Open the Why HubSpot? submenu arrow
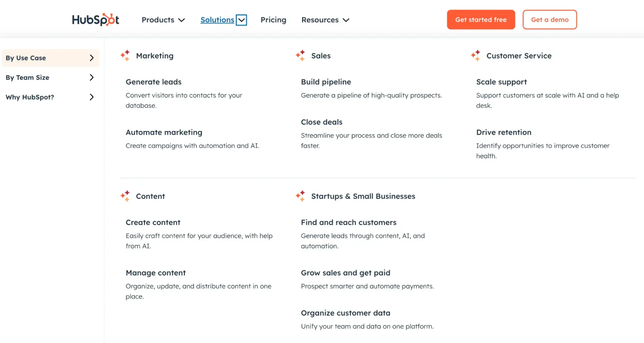The width and height of the screenshot is (644, 343). [91, 97]
